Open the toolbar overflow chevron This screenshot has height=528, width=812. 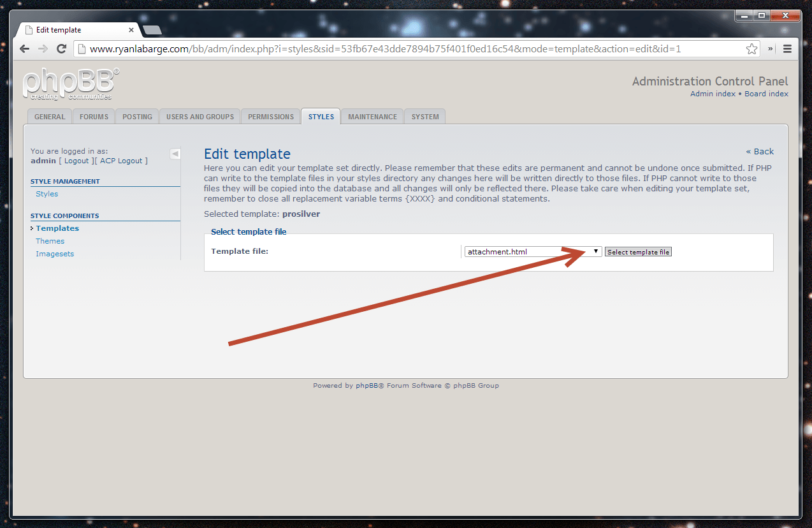[x=771, y=49]
